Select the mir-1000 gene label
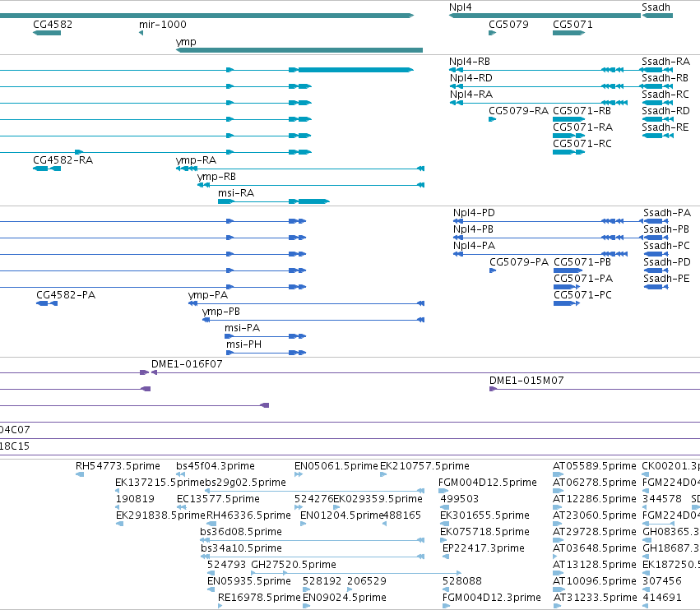Viewport: 700px width, 610px height. pyautogui.click(x=163, y=25)
